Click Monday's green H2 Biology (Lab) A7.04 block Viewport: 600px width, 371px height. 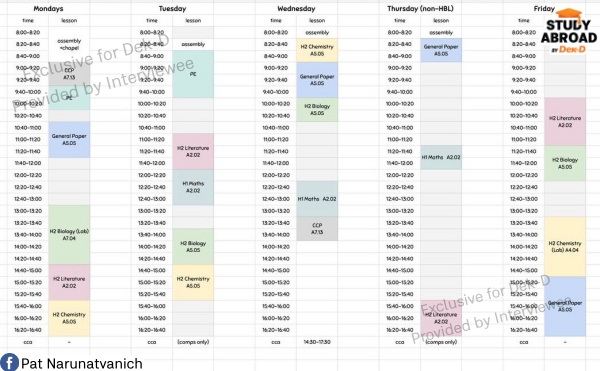coord(69,235)
